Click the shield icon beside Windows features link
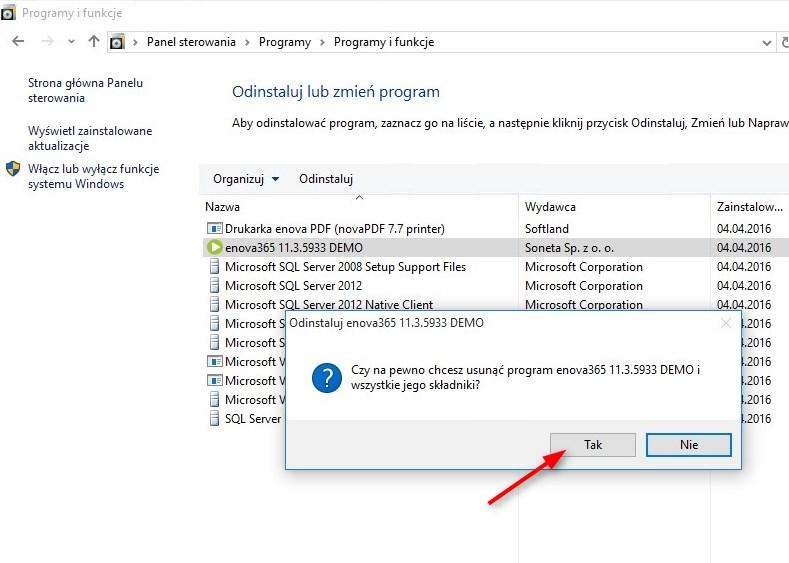Image resolution: width=789 pixels, height=563 pixels. pyautogui.click(x=13, y=169)
